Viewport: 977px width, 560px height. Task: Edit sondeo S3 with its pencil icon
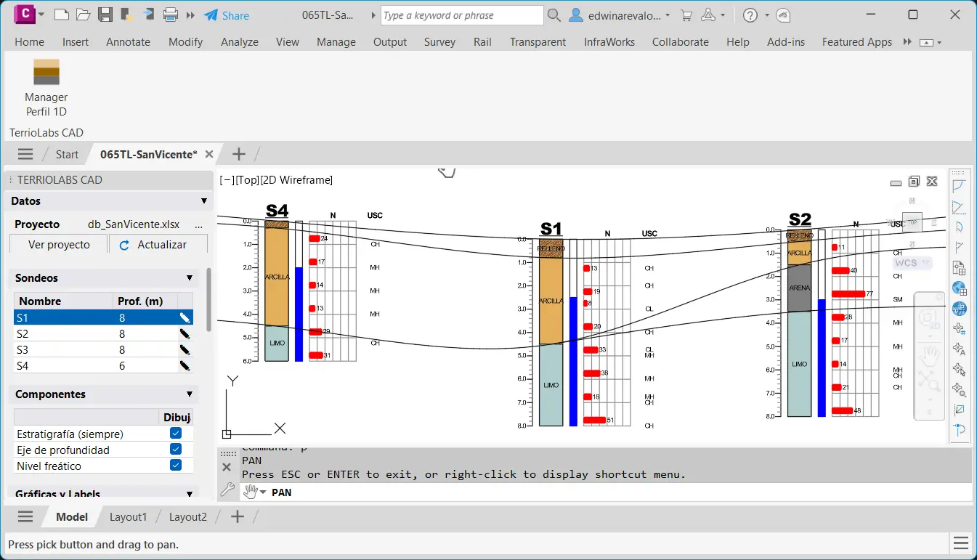[x=185, y=349]
